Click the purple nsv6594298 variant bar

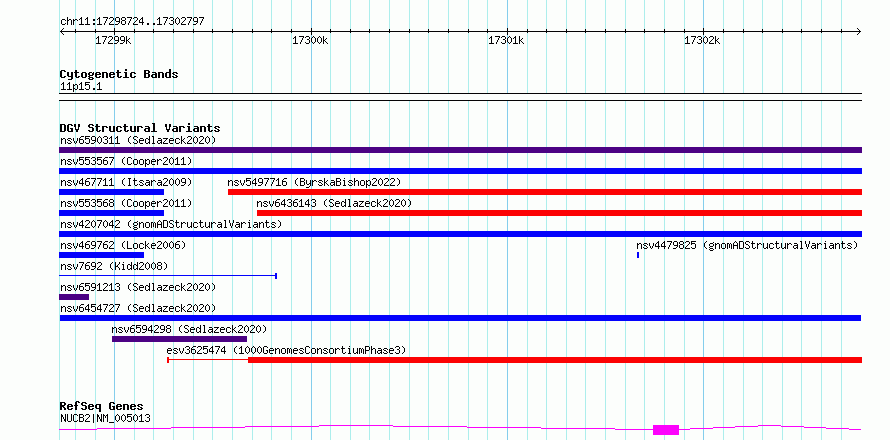pyautogui.click(x=179, y=339)
